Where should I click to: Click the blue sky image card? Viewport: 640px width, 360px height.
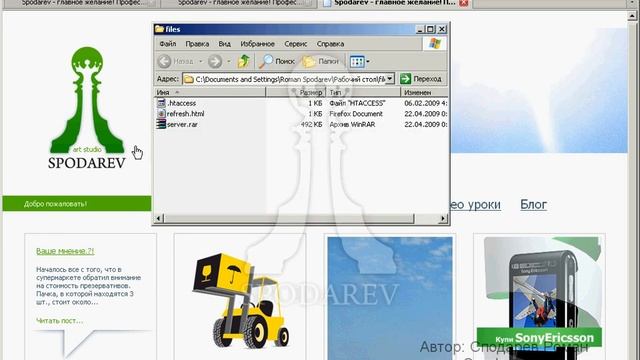click(x=390, y=298)
